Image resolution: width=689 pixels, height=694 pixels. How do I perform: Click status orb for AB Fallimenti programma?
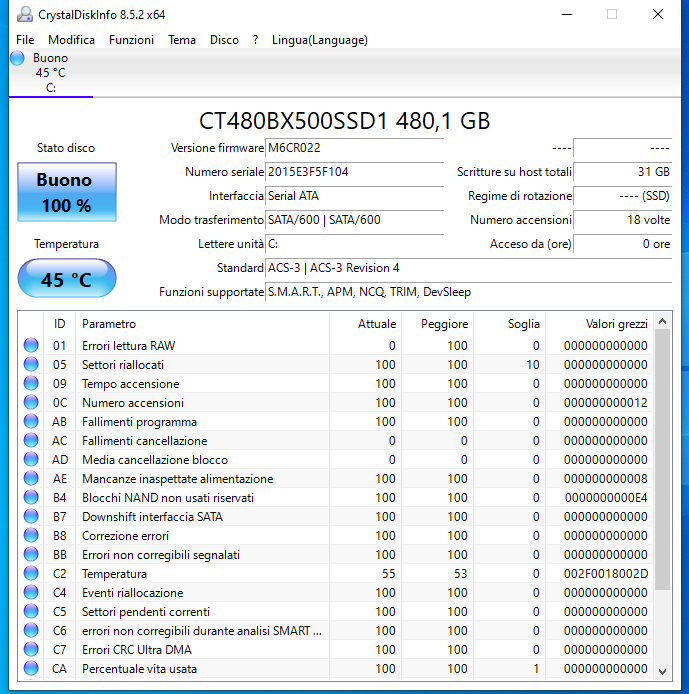[31, 421]
